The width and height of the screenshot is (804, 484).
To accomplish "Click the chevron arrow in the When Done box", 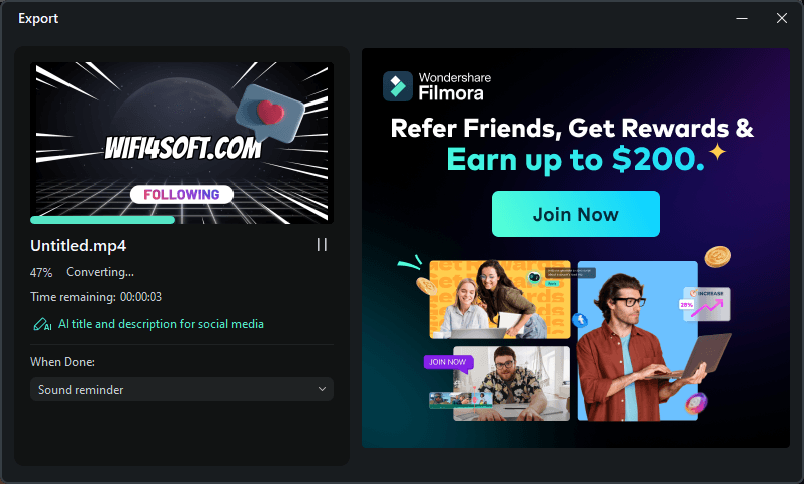I will pos(322,389).
